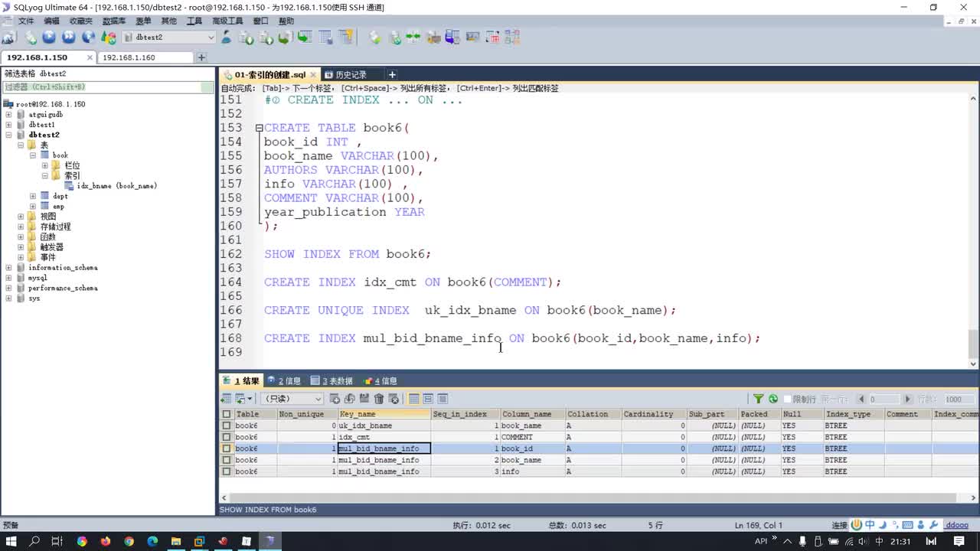Image resolution: width=980 pixels, height=551 pixels.
Task: Click the green refresh icon in results toolbar
Action: tap(773, 399)
